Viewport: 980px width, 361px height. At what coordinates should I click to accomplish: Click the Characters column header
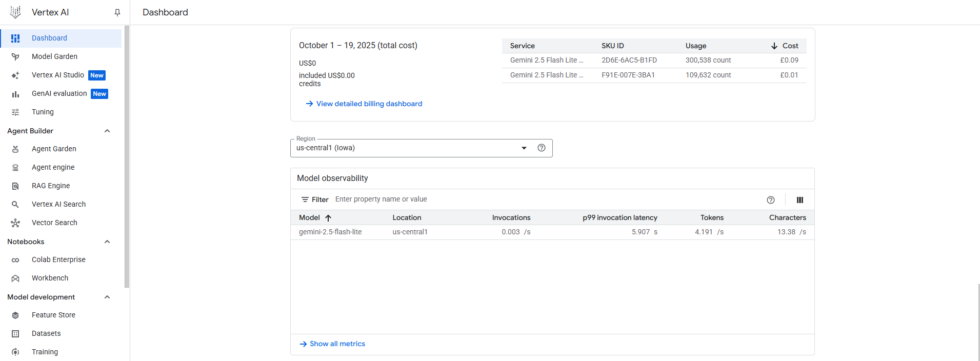pyautogui.click(x=788, y=217)
